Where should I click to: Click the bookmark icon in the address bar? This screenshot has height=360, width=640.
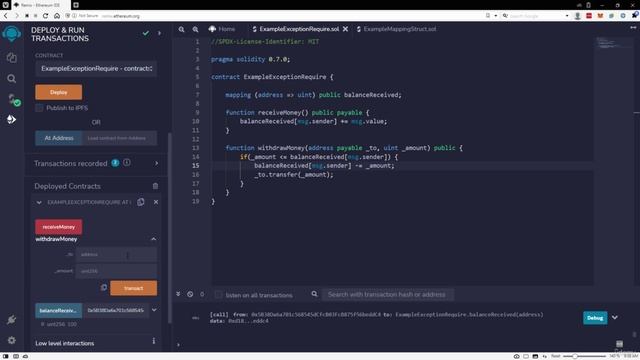[488, 16]
